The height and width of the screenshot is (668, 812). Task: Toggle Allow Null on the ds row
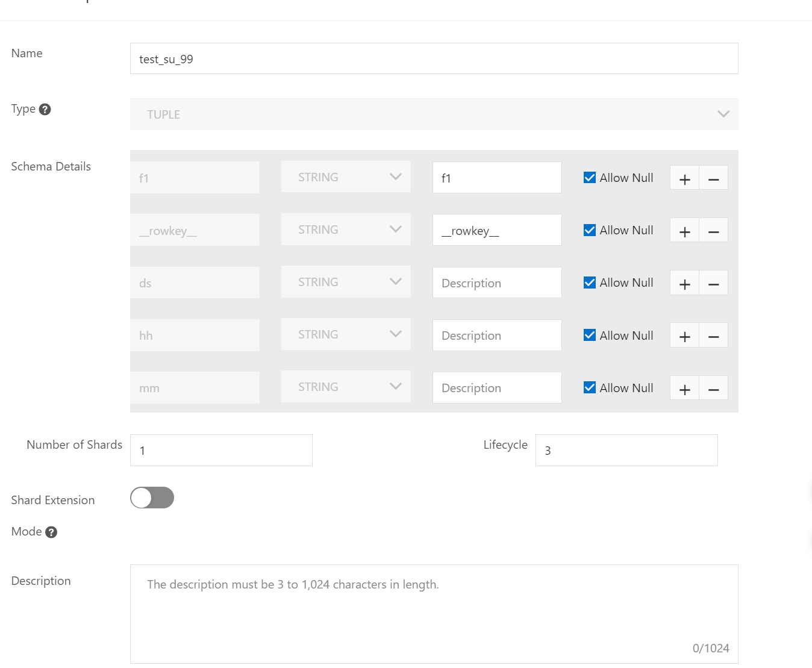[590, 282]
